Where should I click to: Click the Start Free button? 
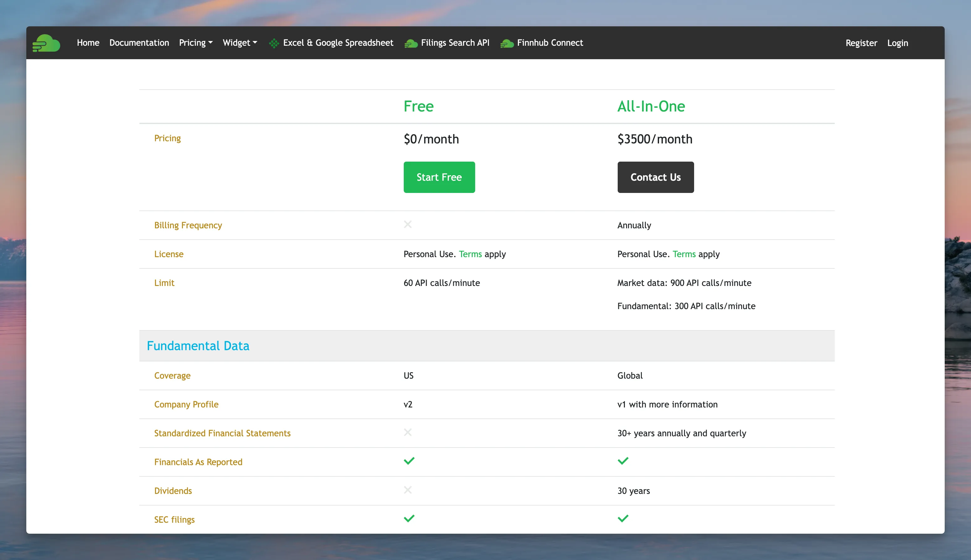pyautogui.click(x=439, y=177)
